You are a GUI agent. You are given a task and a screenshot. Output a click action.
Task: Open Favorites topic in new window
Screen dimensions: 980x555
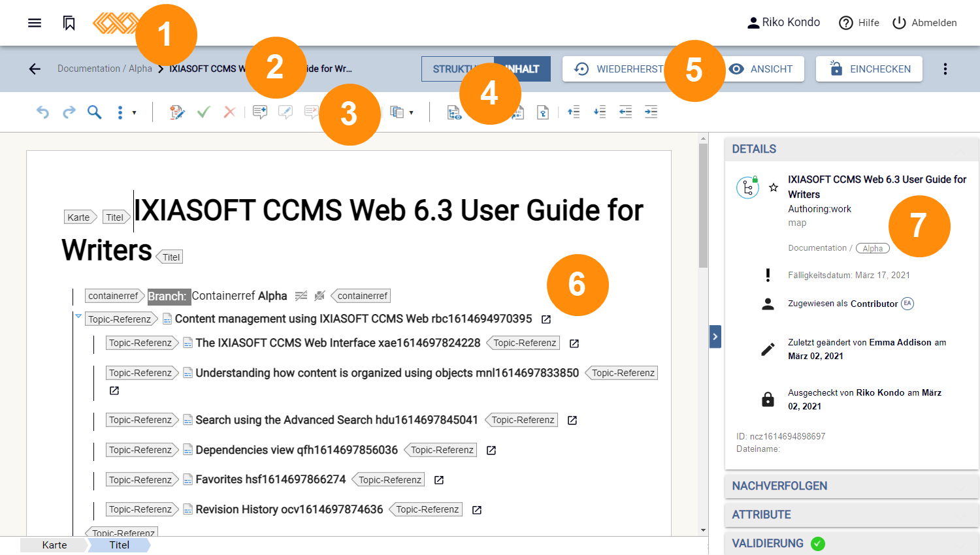[x=439, y=480]
